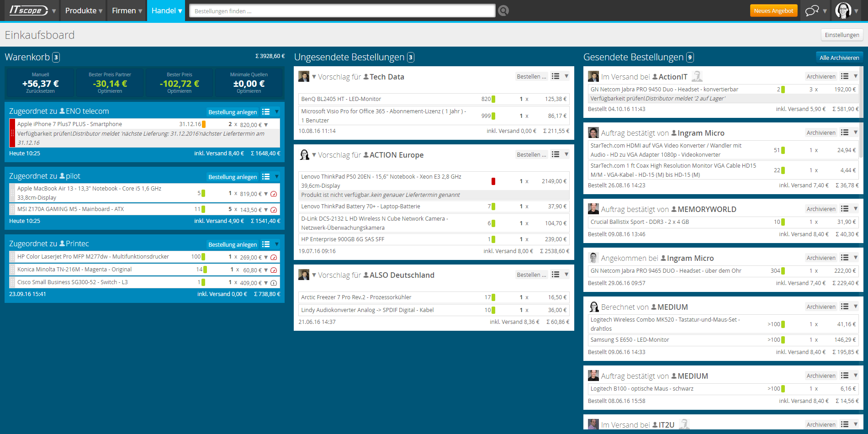Optimize to Minimale Quellen tile
868x434 pixels.
pyautogui.click(x=249, y=83)
